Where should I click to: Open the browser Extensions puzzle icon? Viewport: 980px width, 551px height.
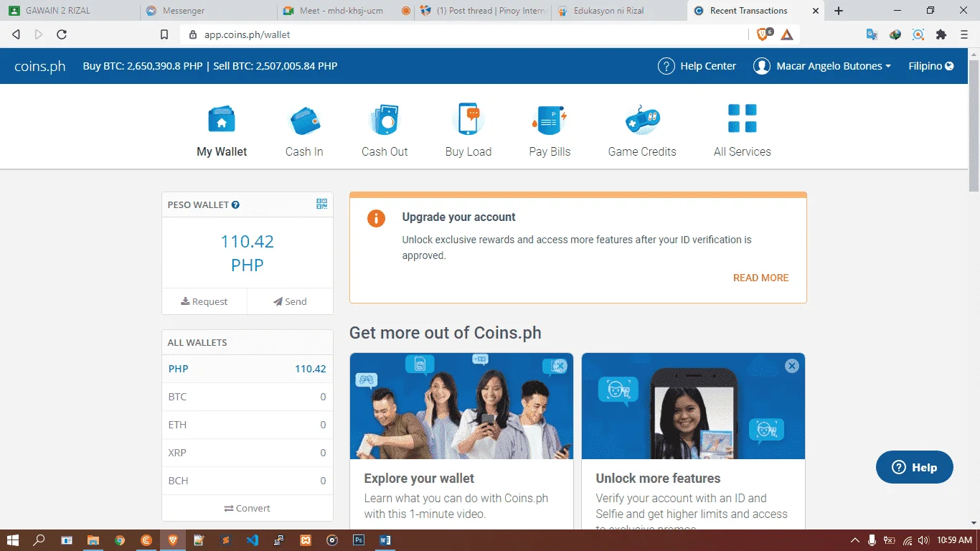pos(941,34)
